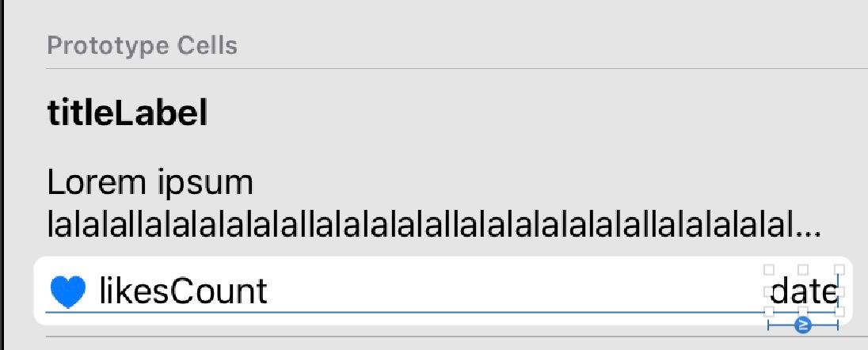Select the bottom-middle resize handle of date
This screenshot has width=868, height=350.
pyautogui.click(x=803, y=312)
